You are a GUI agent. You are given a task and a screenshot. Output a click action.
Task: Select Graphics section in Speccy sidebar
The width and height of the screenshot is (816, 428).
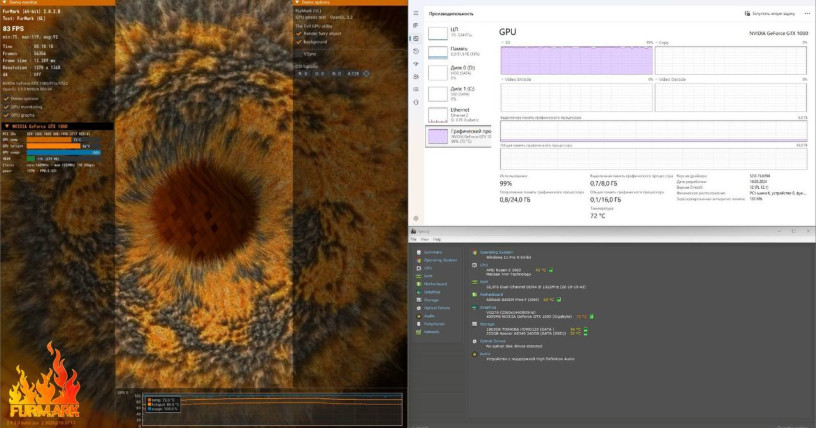[432, 292]
